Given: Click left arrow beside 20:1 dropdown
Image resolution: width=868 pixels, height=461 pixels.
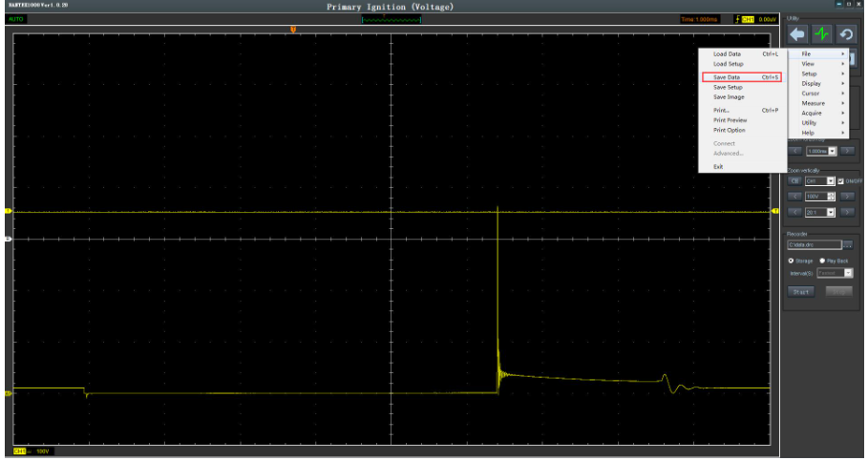Looking at the screenshot, I should click(794, 213).
